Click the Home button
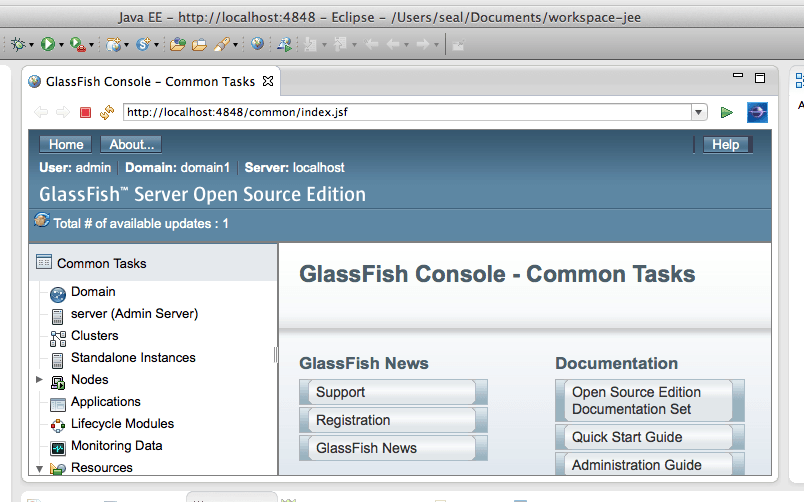Screen dimensions: 804x502 click(x=66, y=145)
